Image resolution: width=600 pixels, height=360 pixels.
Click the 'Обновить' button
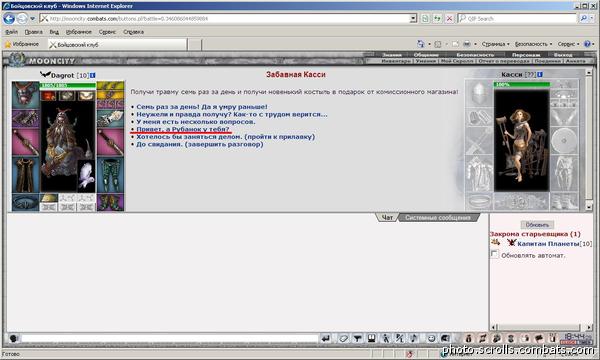537,225
